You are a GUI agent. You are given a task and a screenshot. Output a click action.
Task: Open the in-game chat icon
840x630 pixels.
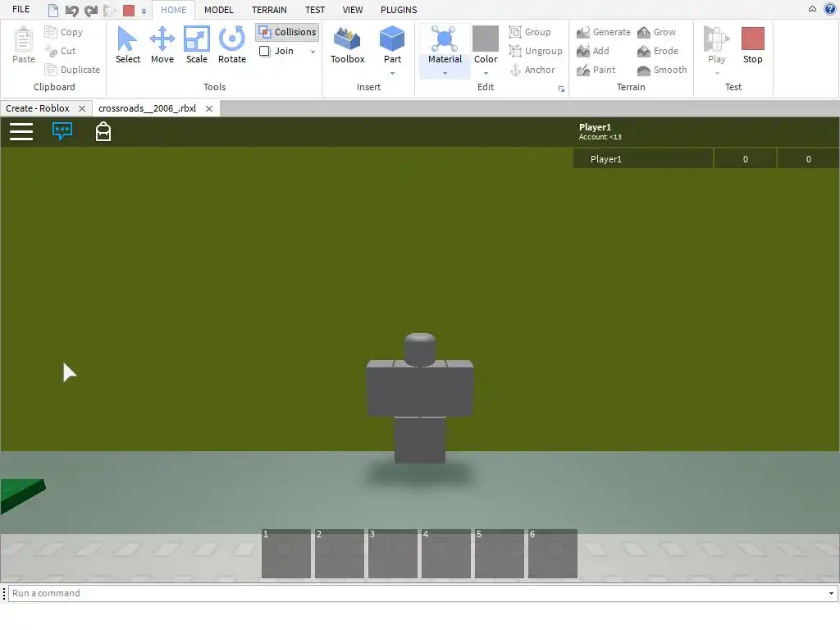click(62, 131)
